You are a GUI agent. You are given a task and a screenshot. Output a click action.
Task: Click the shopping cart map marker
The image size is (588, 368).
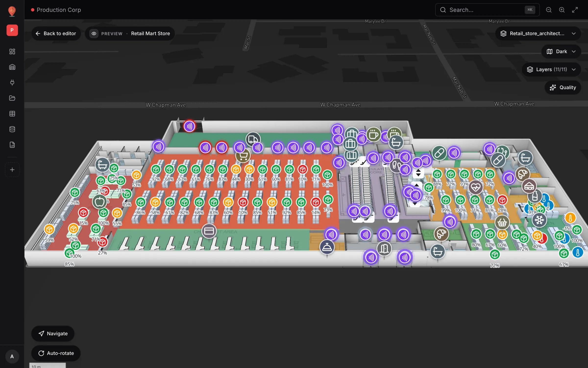click(243, 156)
